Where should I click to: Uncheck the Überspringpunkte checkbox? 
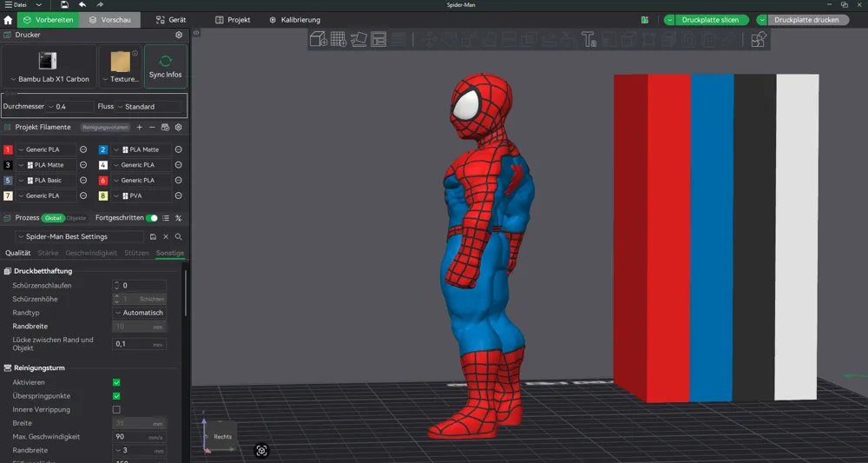[116, 396]
